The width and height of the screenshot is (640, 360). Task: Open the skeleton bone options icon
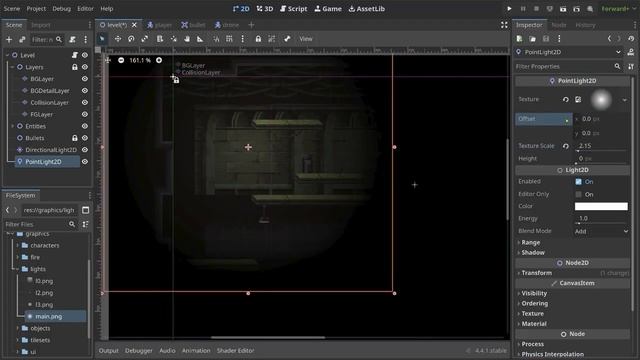tap(287, 39)
